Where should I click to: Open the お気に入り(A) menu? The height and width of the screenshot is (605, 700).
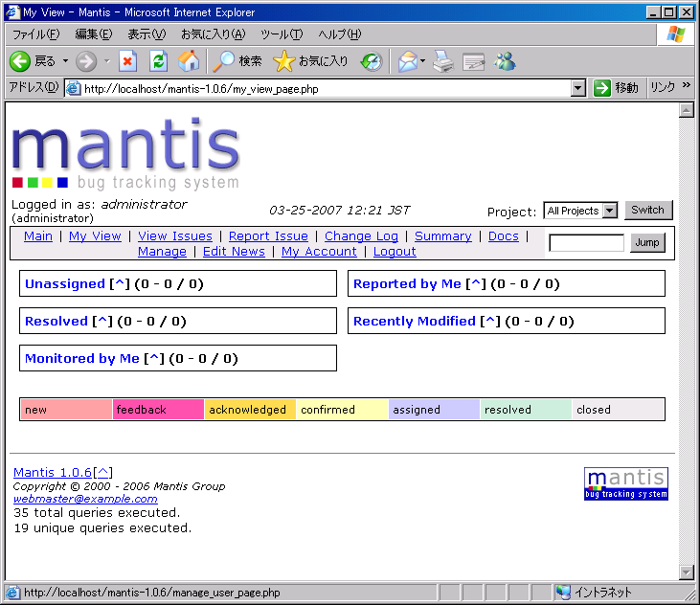coord(213,34)
